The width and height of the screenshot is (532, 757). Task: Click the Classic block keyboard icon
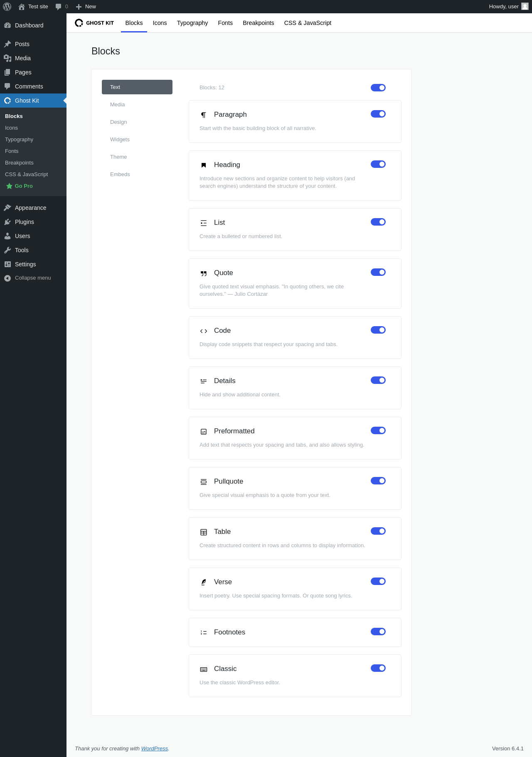204,669
